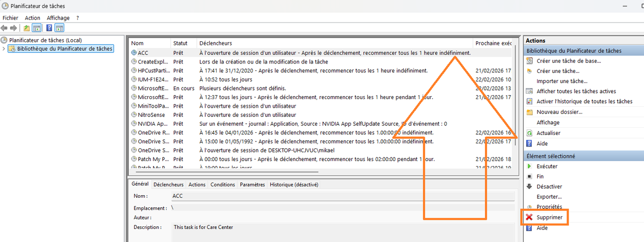
Task: Open the Affichage submenu in Actions pane
Action: [548, 122]
